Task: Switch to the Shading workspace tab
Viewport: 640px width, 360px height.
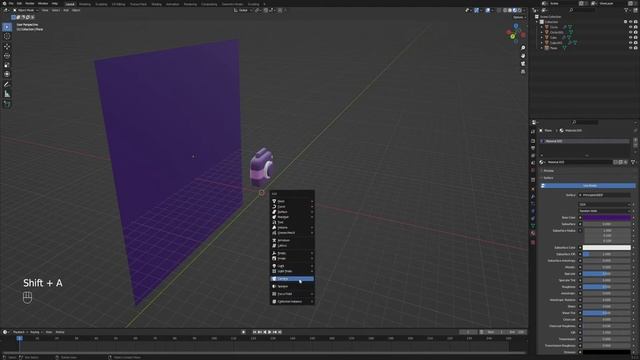Action: pyautogui.click(x=156, y=4)
